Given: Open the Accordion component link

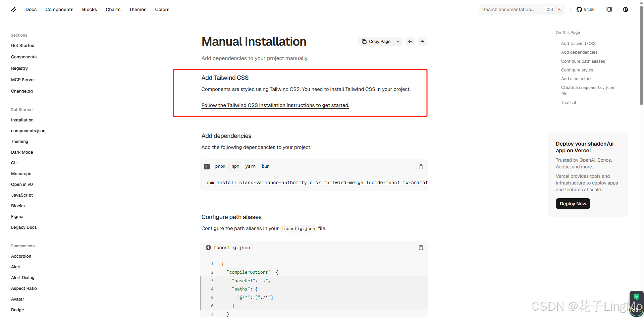Looking at the screenshot, I should (21, 256).
